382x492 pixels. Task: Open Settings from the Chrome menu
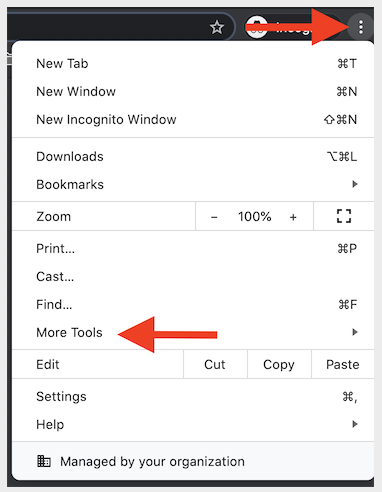tap(193, 396)
